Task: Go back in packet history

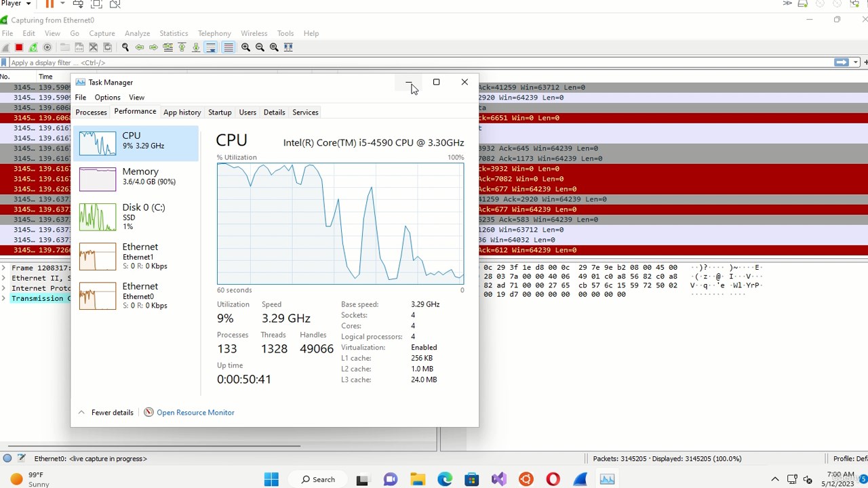Action: click(x=140, y=47)
